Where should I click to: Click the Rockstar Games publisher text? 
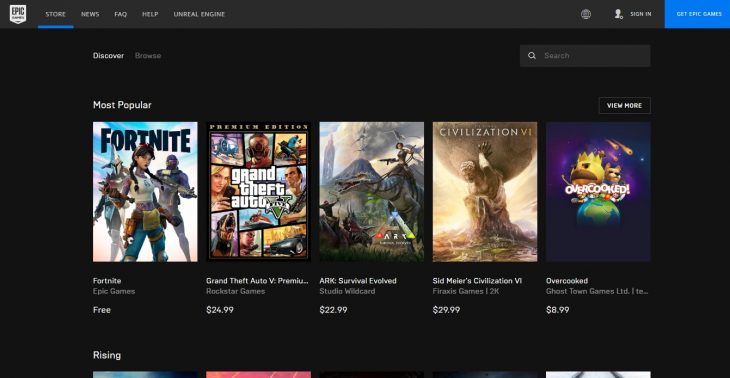coord(236,291)
